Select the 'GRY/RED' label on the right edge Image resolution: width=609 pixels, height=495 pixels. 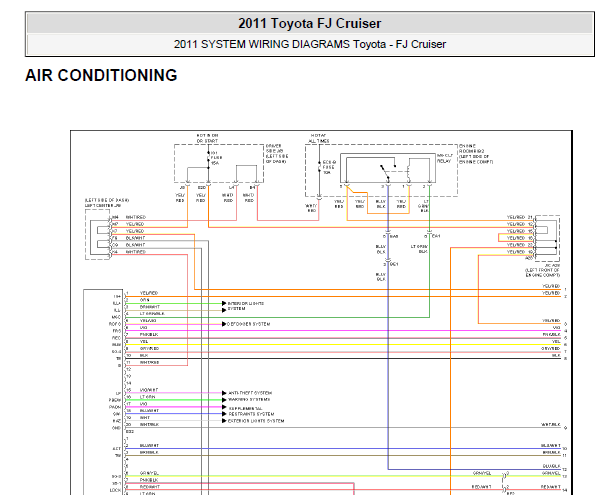(551, 349)
